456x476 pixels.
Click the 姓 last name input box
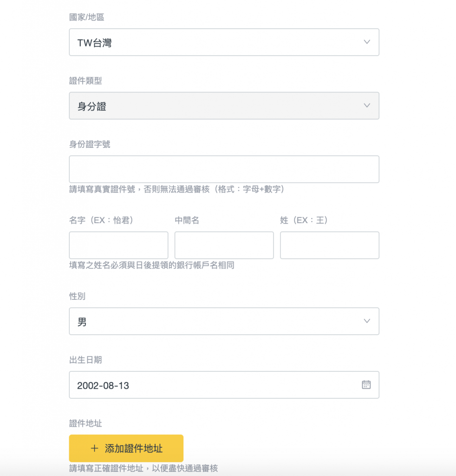coord(330,245)
